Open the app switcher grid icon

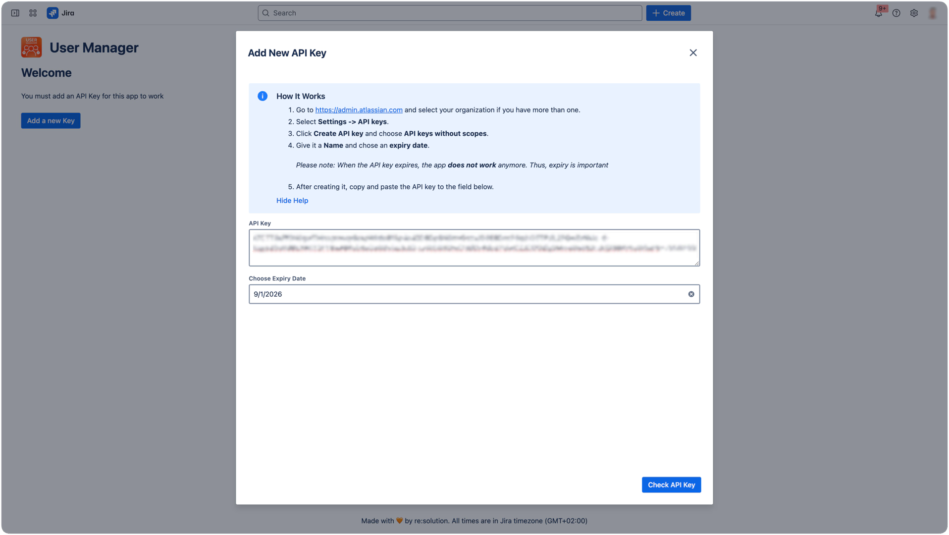pos(33,13)
